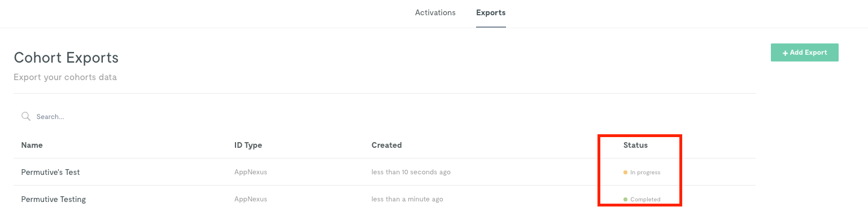The image size is (868, 211).
Task: Click 'less than a minute ago' timestamp
Action: (x=407, y=199)
